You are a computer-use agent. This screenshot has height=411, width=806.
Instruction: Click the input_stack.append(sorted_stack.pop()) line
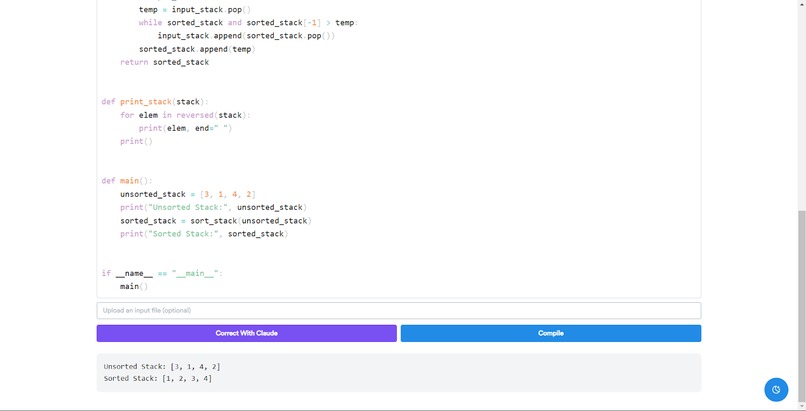246,36
